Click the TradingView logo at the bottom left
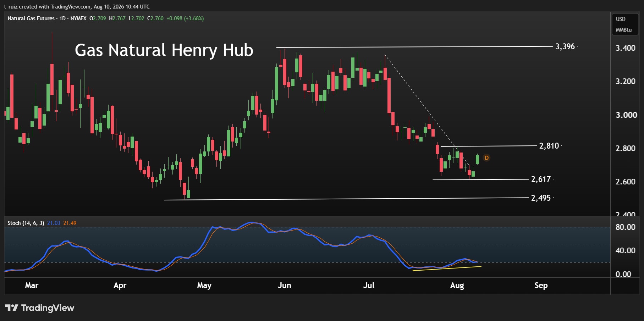Viewport: 644px width, 321px height. point(39,308)
